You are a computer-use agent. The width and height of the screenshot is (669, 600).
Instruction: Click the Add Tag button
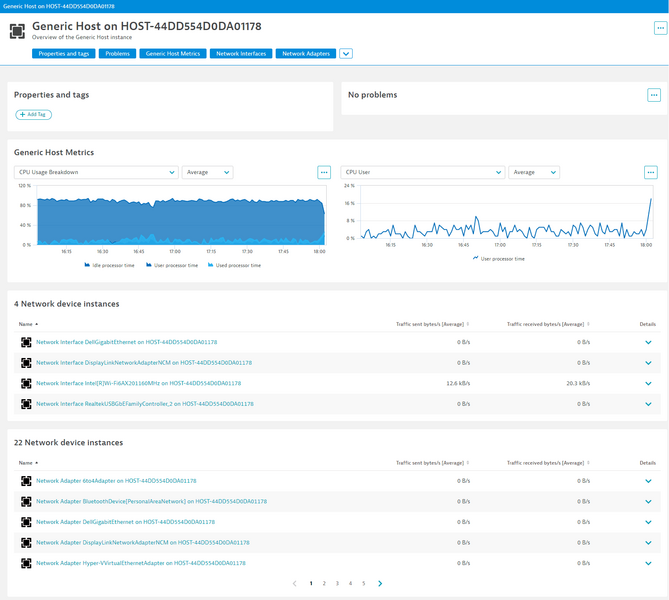33,115
